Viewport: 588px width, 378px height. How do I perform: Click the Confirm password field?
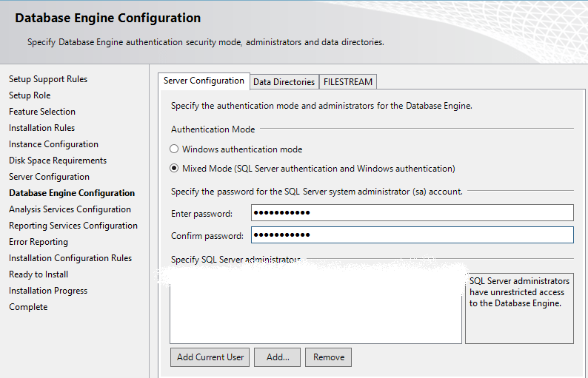(x=412, y=235)
